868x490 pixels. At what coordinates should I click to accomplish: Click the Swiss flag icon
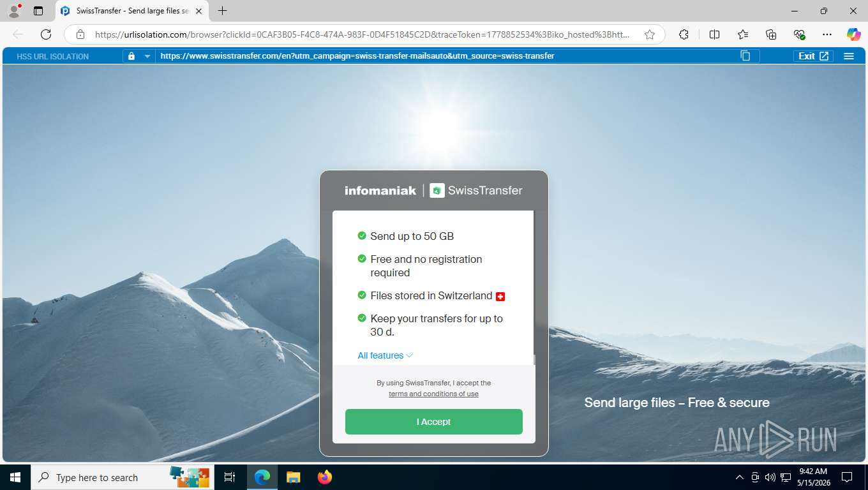[x=500, y=296]
